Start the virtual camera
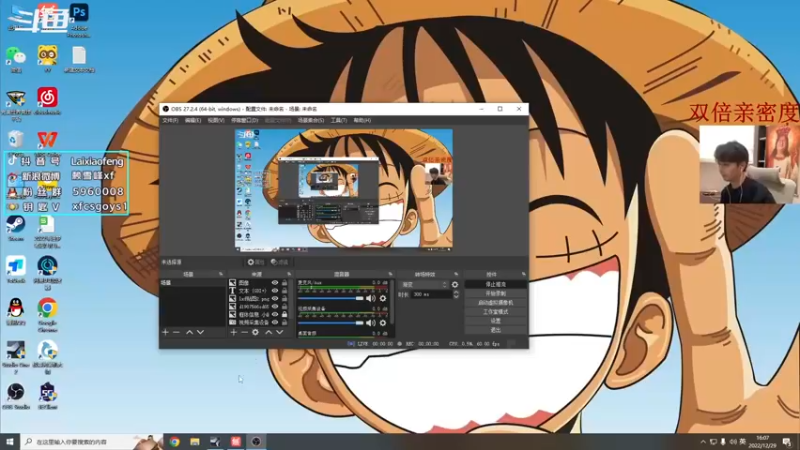The width and height of the screenshot is (800, 450). point(495,303)
